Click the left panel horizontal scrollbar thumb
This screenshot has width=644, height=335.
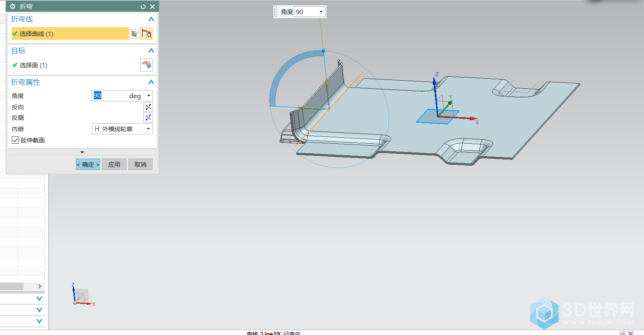tap(12, 286)
